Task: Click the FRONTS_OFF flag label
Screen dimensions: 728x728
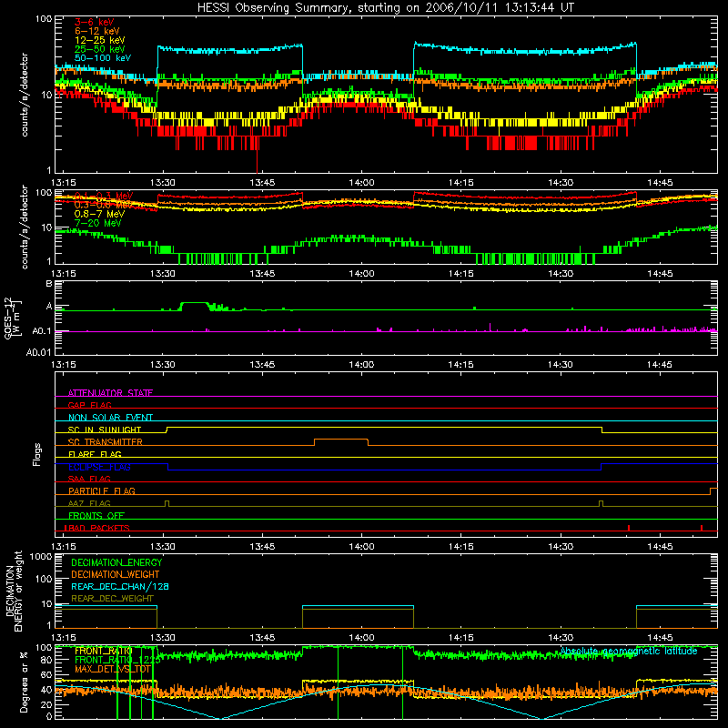Action: click(x=96, y=515)
